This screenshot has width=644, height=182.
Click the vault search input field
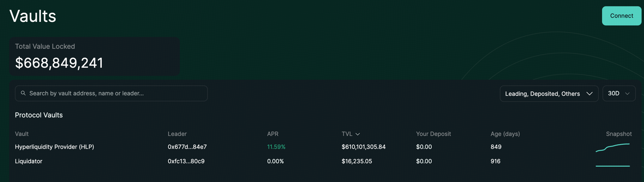pos(116,93)
